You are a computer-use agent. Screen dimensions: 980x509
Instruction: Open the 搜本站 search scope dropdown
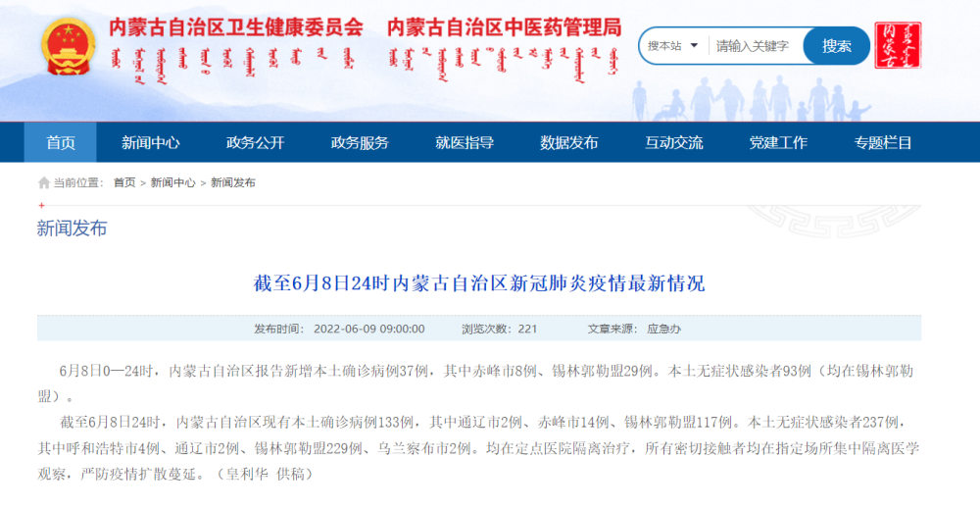(x=672, y=46)
